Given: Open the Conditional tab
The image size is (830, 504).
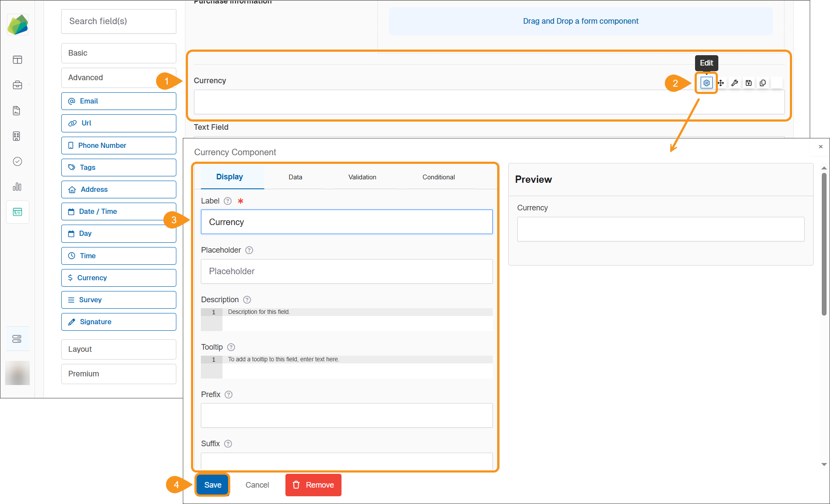Looking at the screenshot, I should click(x=438, y=177).
